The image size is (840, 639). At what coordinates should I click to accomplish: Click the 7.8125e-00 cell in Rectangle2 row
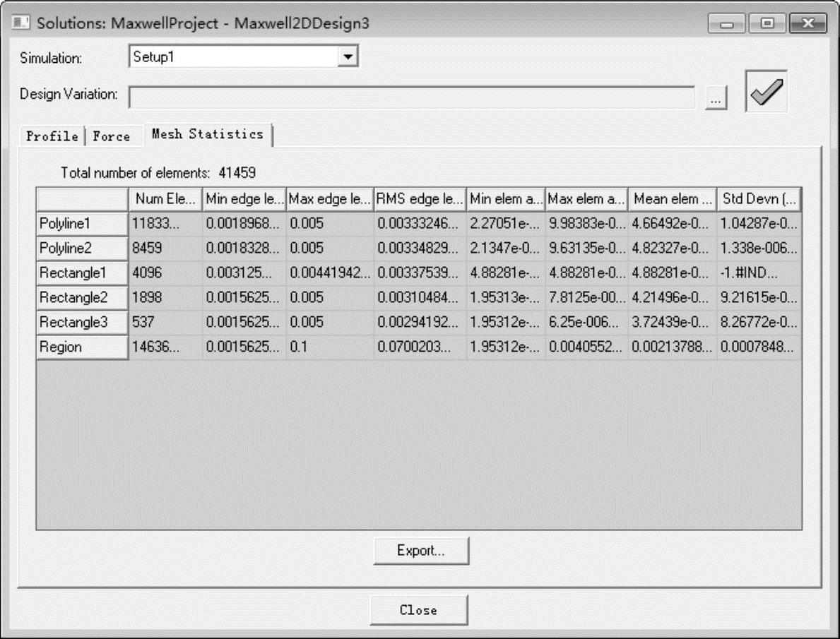[x=586, y=298]
